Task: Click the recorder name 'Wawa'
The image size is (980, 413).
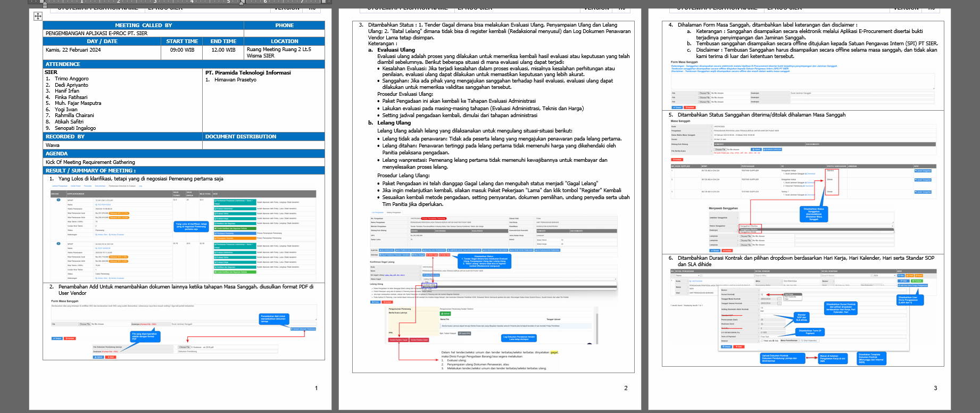Action: point(53,145)
